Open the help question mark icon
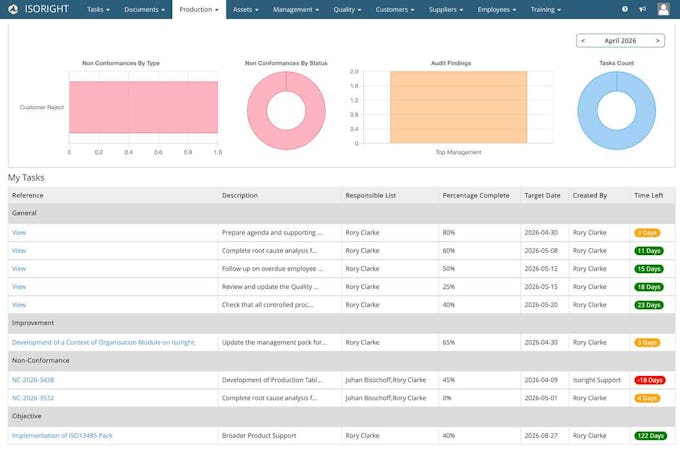Screen dimensions: 680x450 (624, 9)
